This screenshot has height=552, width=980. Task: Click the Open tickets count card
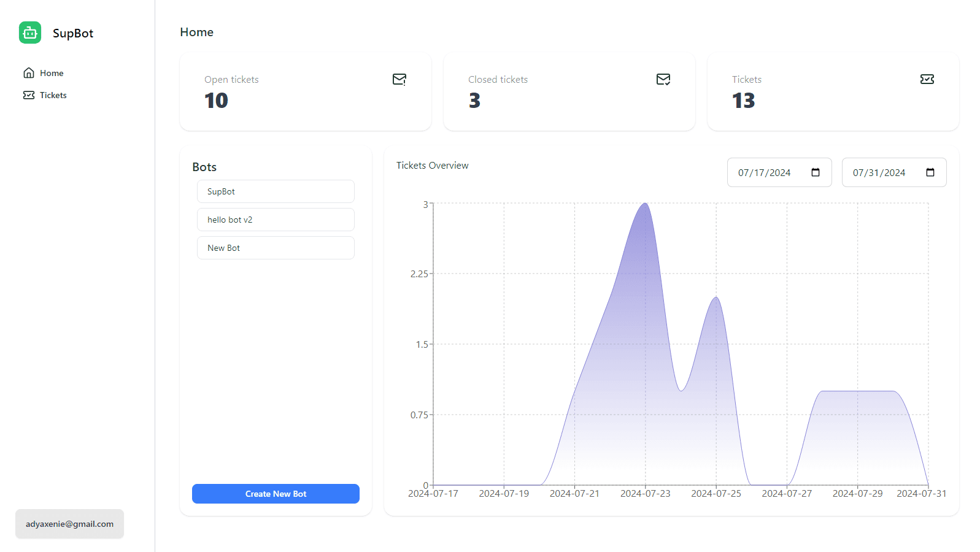306,91
